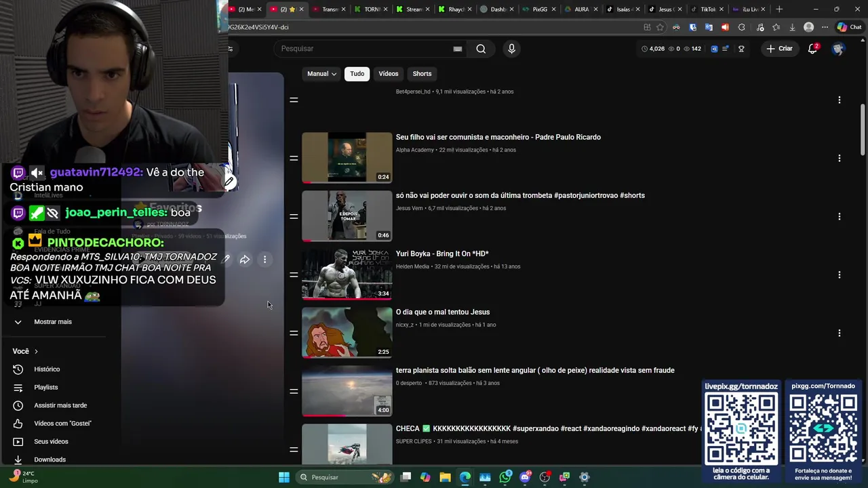Open Helden Media channel link

(412, 266)
